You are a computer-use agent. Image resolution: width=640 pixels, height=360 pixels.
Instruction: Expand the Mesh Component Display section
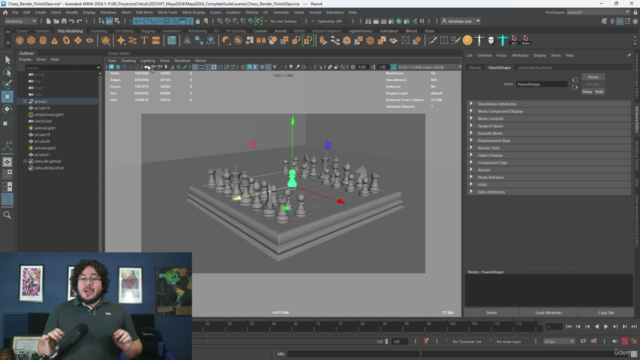(549, 111)
